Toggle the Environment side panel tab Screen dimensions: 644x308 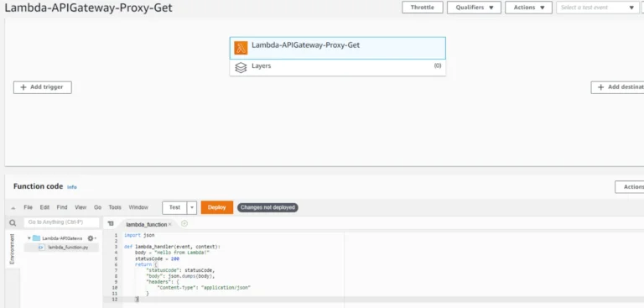pos(13,249)
